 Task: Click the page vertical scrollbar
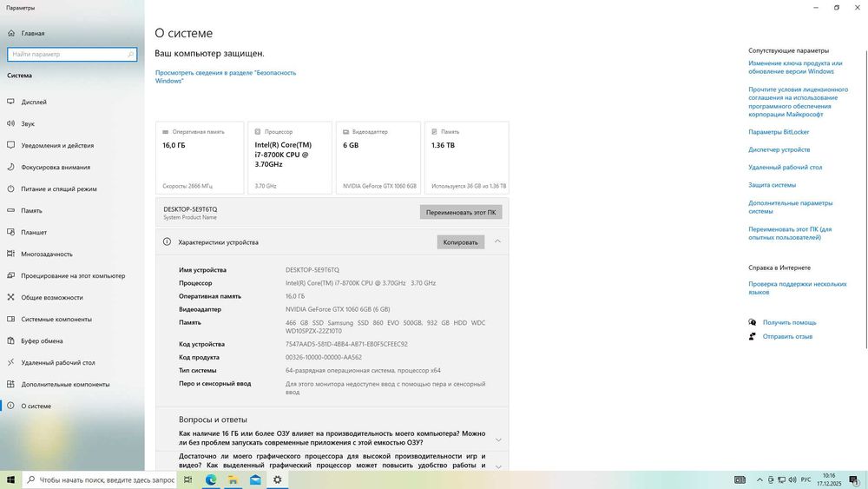pos(866,200)
